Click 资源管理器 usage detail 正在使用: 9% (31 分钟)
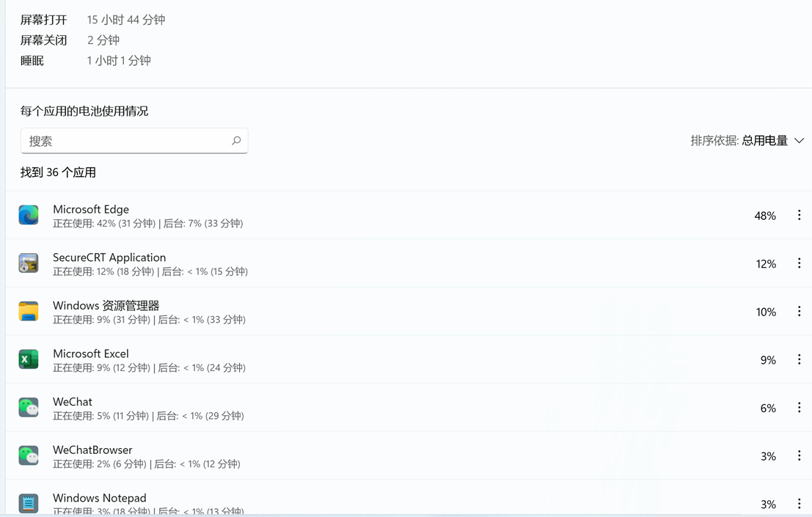This screenshot has width=812, height=517. tap(101, 320)
